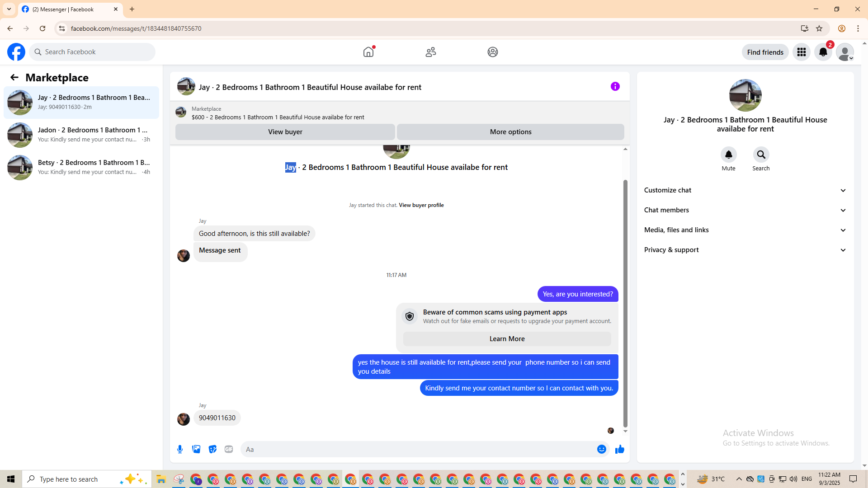Send a thumbs-up like
This screenshot has width=868, height=488.
click(619, 449)
